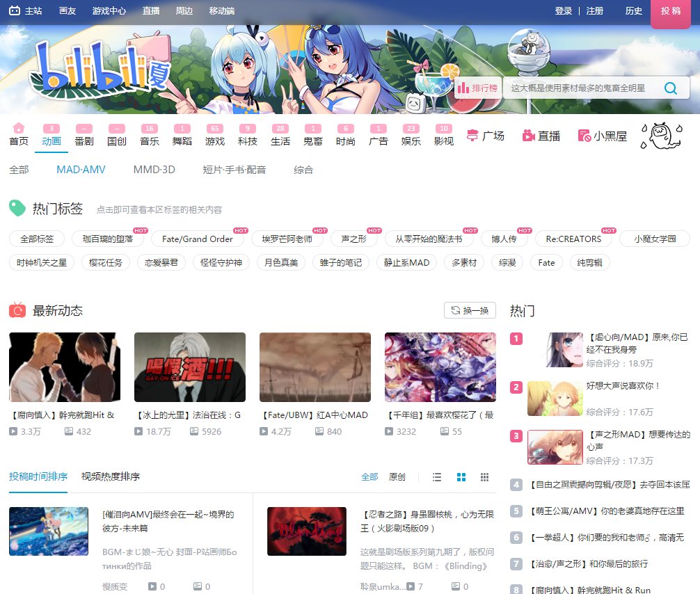Click the 纯剪辑 tag
This screenshot has height=594, width=700.
(590, 262)
